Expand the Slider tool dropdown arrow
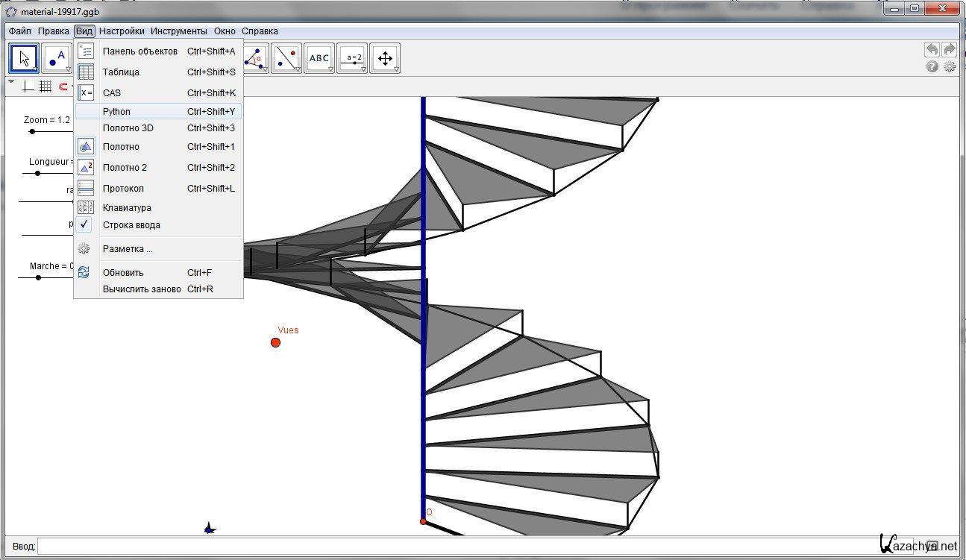 pyautogui.click(x=363, y=69)
